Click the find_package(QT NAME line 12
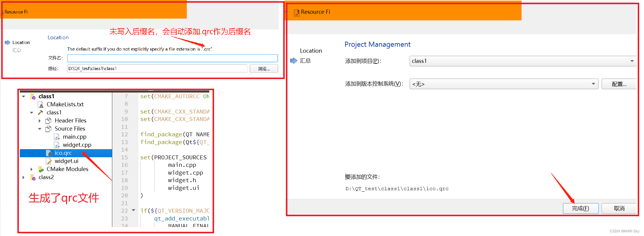This screenshot has width=644, height=236. tap(175, 134)
